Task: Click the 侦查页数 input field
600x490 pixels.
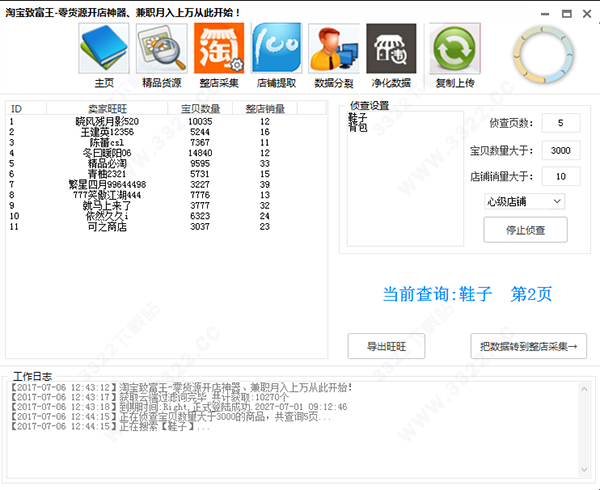Action: click(561, 123)
